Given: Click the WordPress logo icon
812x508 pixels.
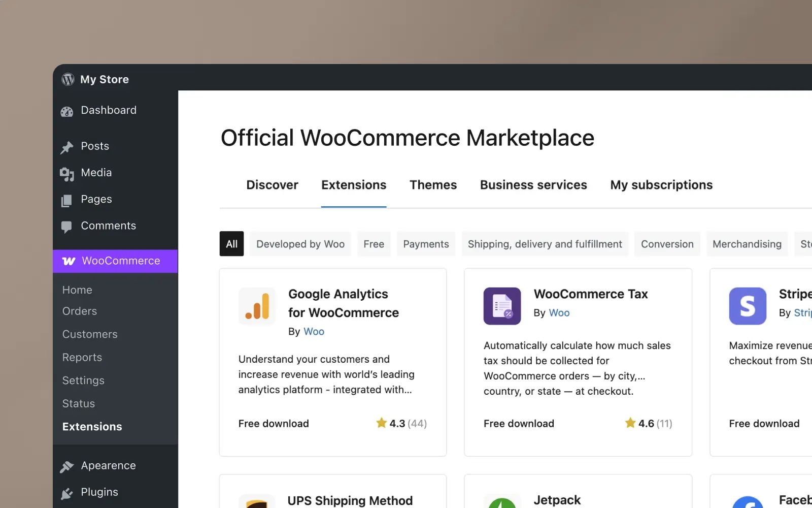Looking at the screenshot, I should pos(67,79).
